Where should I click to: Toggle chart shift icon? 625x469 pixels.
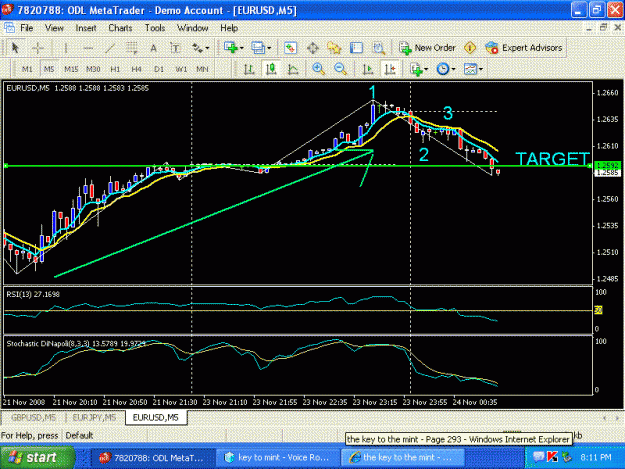coord(389,69)
